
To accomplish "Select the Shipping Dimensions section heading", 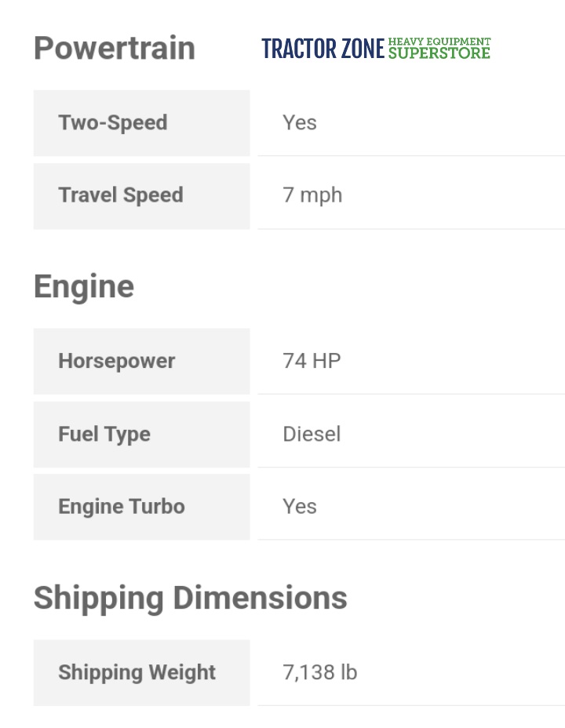I will (191, 598).
